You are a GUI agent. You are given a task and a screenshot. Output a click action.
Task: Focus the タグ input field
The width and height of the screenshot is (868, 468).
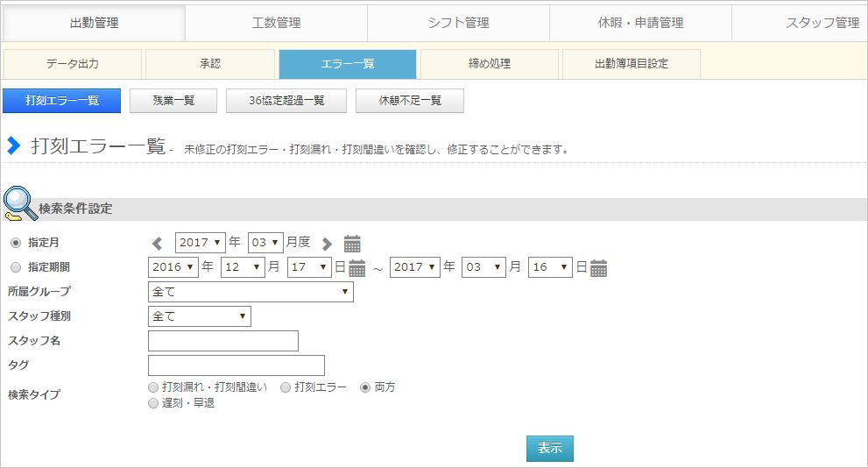236,365
